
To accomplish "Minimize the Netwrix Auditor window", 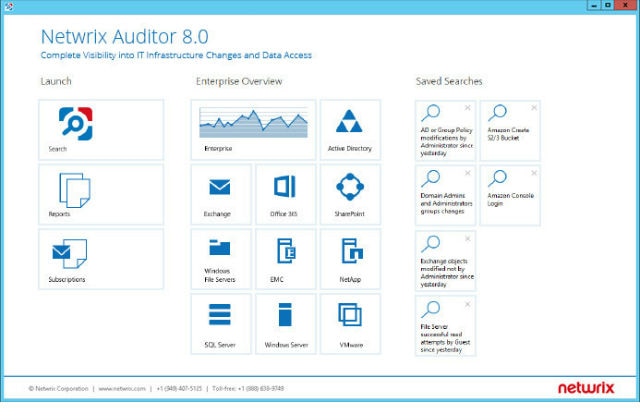I will [x=593, y=5].
